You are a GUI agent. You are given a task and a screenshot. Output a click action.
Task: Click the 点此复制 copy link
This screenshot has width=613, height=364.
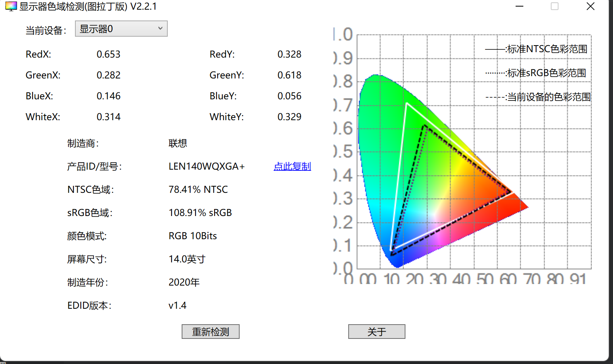click(x=292, y=167)
